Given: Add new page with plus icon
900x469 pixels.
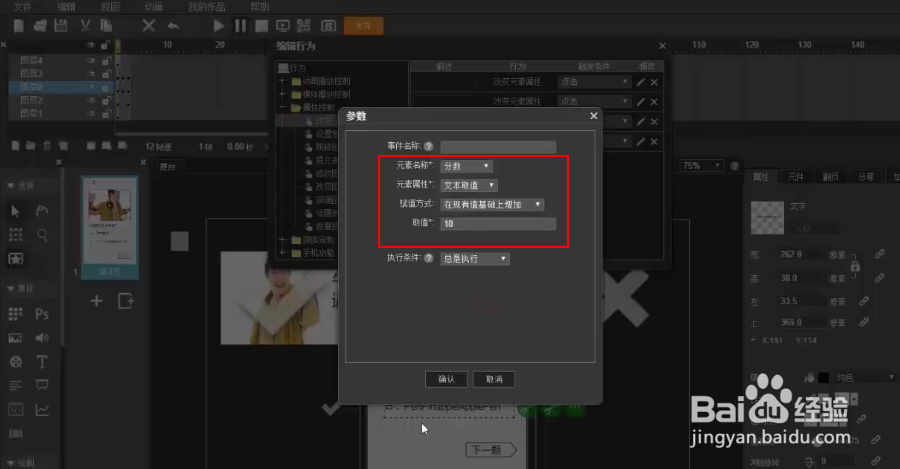Looking at the screenshot, I should [96, 301].
